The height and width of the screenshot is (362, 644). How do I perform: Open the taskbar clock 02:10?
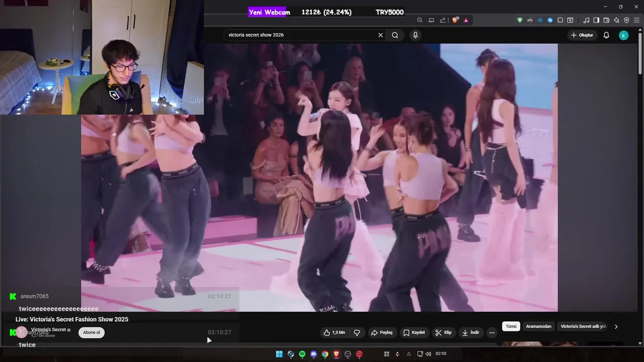pos(441,354)
